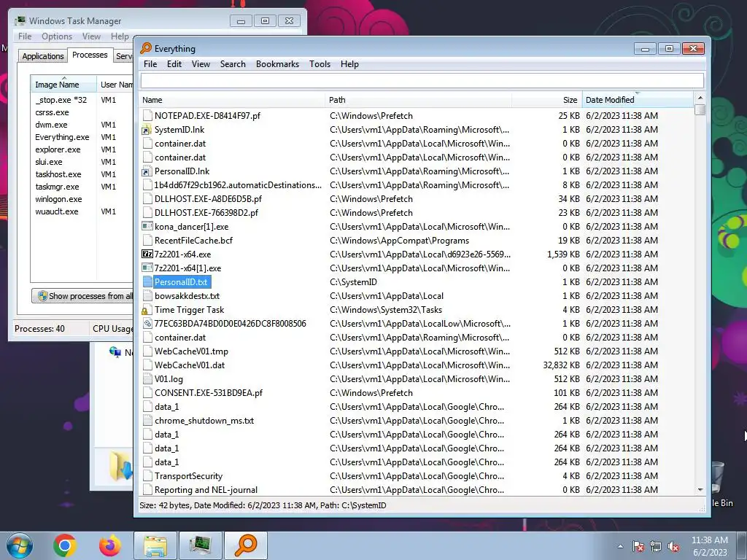Click the 1,539 KB size cell
This screenshot has height=560, width=747.
coord(563,254)
